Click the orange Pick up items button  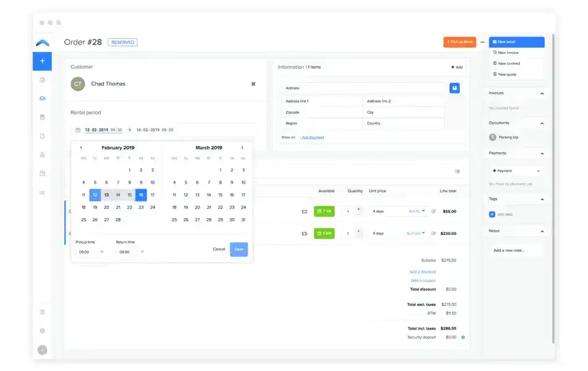pos(459,42)
